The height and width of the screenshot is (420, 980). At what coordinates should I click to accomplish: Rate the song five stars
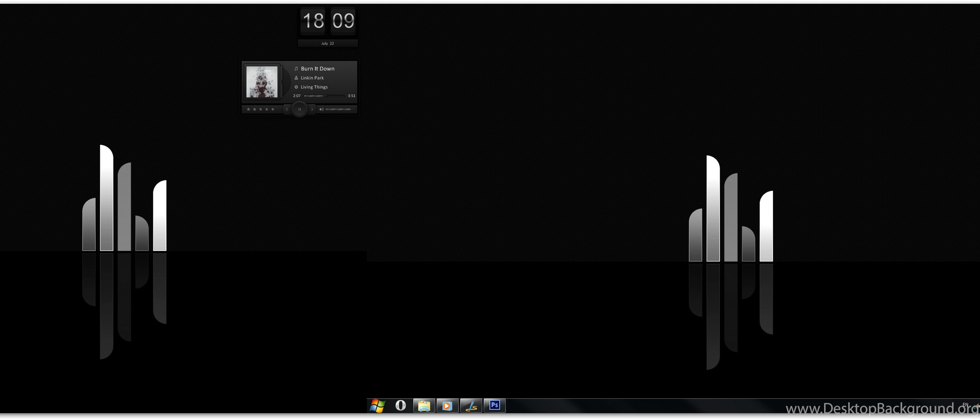pos(273,109)
